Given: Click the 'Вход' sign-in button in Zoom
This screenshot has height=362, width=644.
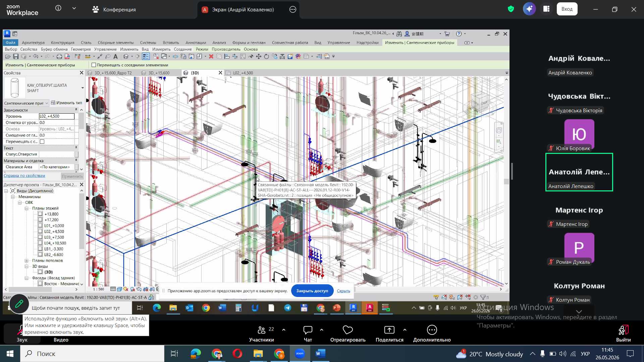Looking at the screenshot, I should (567, 9).
